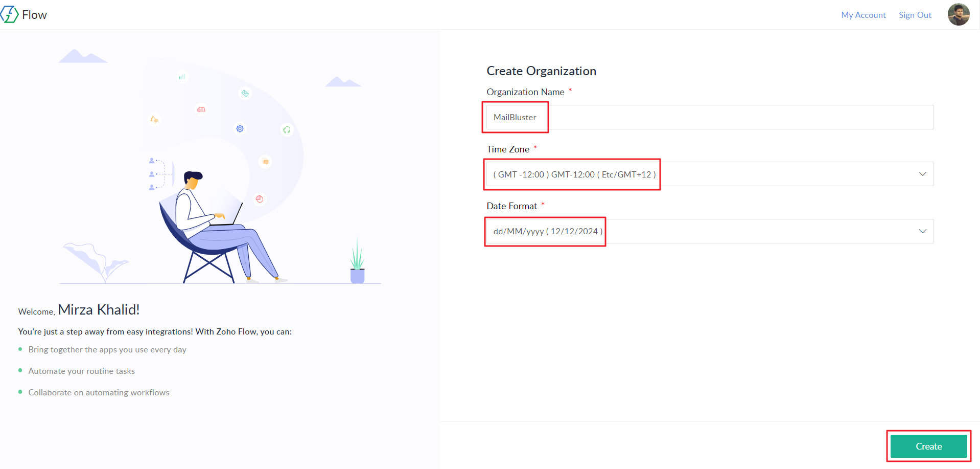
Task: Click the red pie chart icon
Action: 260,199
